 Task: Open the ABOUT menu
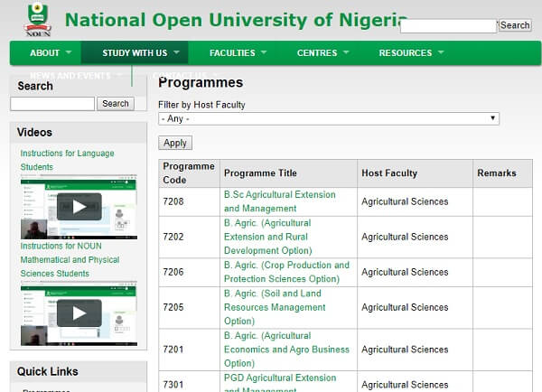tap(45, 53)
